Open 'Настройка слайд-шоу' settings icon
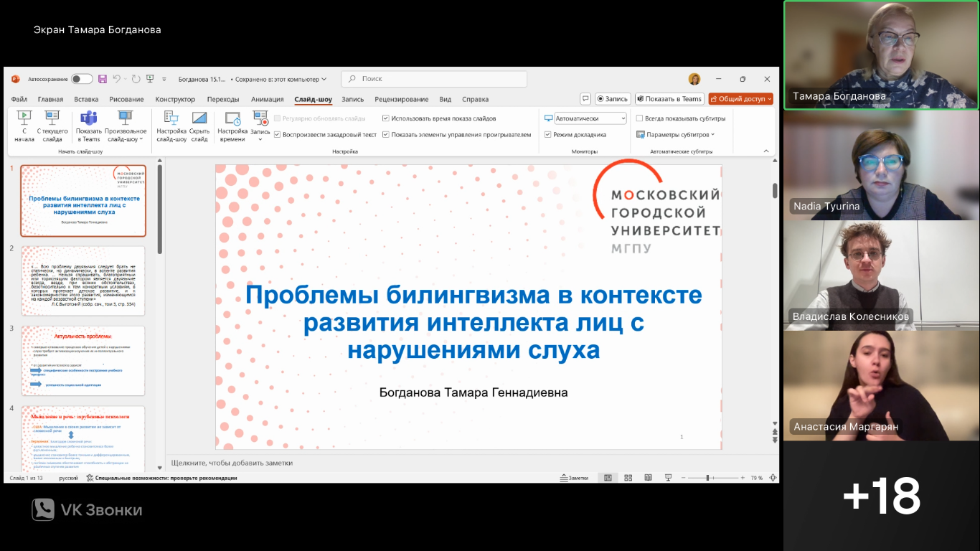Image resolution: width=980 pixels, height=551 pixels. coord(171,120)
